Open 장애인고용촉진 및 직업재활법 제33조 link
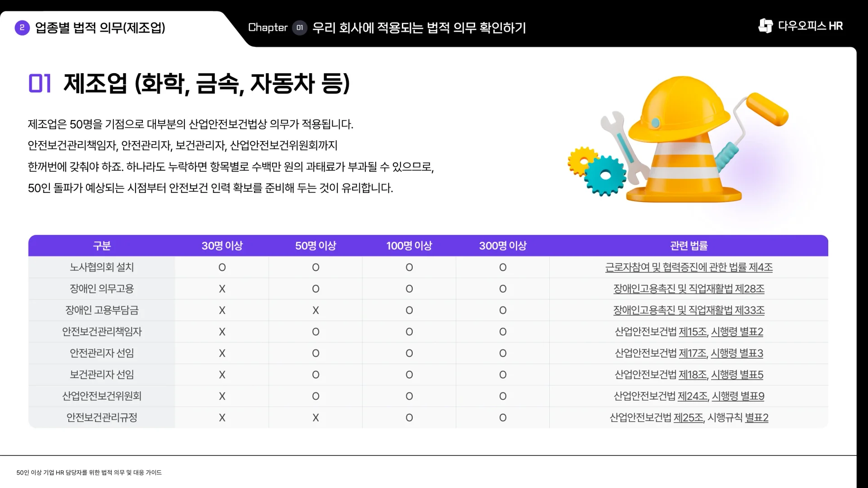 coord(688,310)
